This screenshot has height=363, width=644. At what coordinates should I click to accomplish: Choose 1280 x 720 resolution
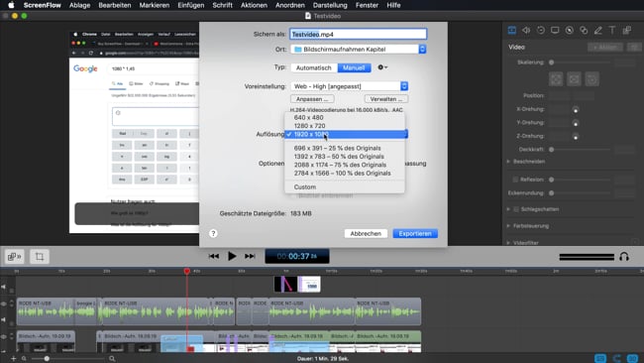pyautogui.click(x=345, y=126)
